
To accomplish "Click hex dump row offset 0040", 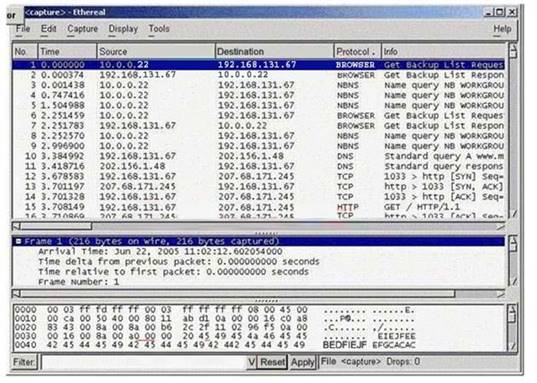I will coord(215,345).
